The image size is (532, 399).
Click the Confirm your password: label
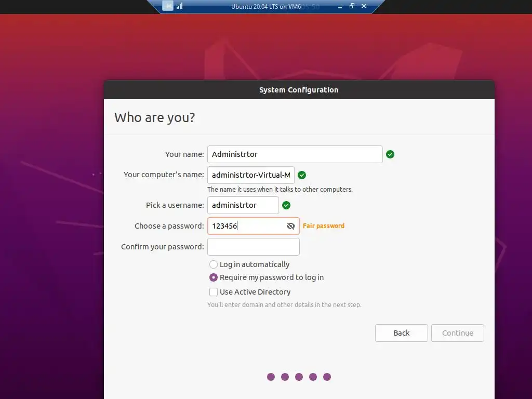click(x=163, y=247)
